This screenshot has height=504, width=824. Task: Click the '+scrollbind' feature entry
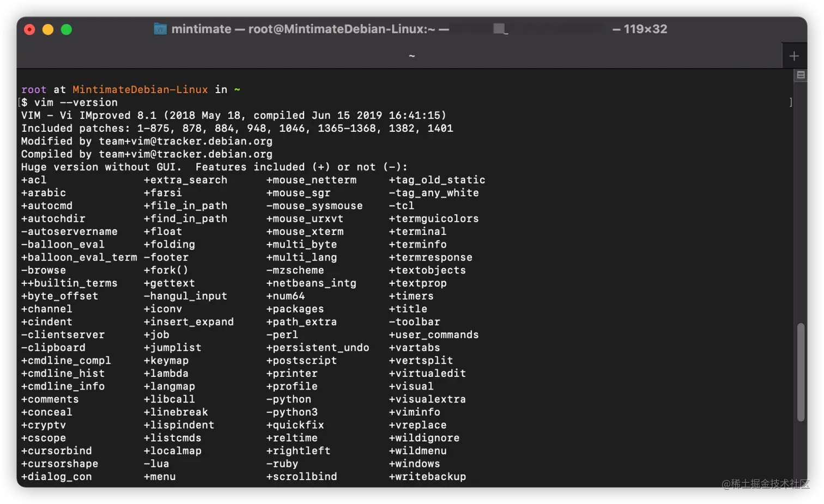(301, 477)
